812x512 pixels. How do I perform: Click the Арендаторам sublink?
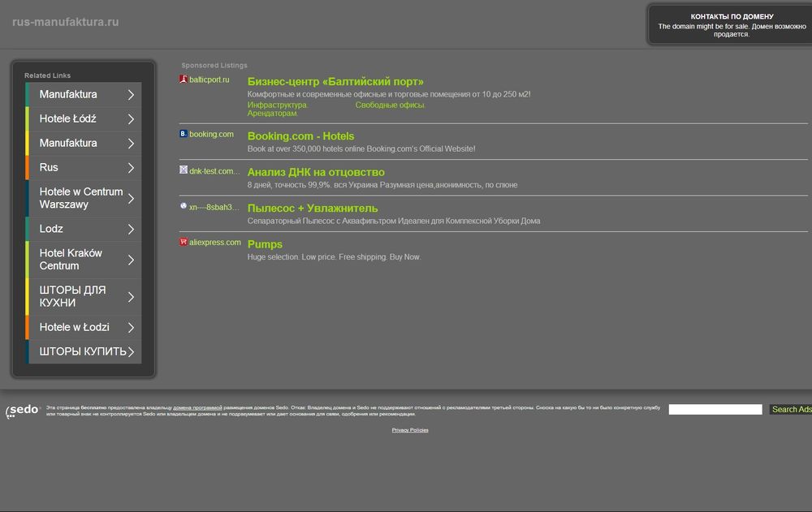click(x=272, y=113)
